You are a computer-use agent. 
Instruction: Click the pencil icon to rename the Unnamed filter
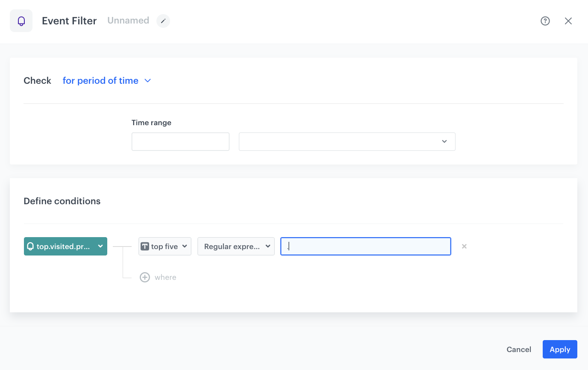pyautogui.click(x=163, y=21)
